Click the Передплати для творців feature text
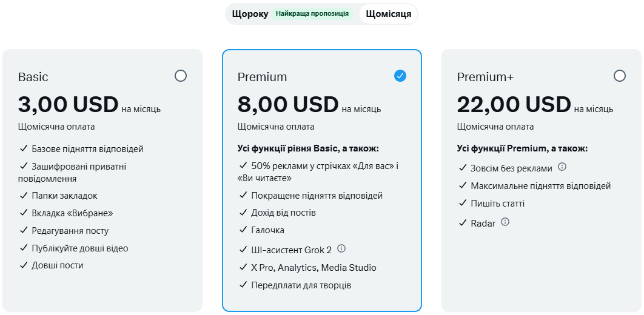The width and height of the screenshot is (644, 315). tap(301, 285)
